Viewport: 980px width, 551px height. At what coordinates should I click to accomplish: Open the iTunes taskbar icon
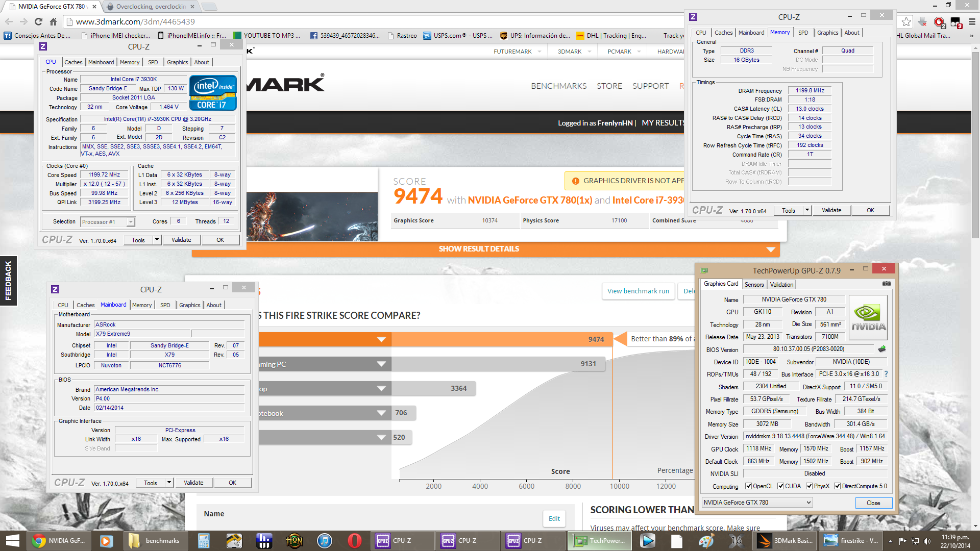click(x=324, y=541)
